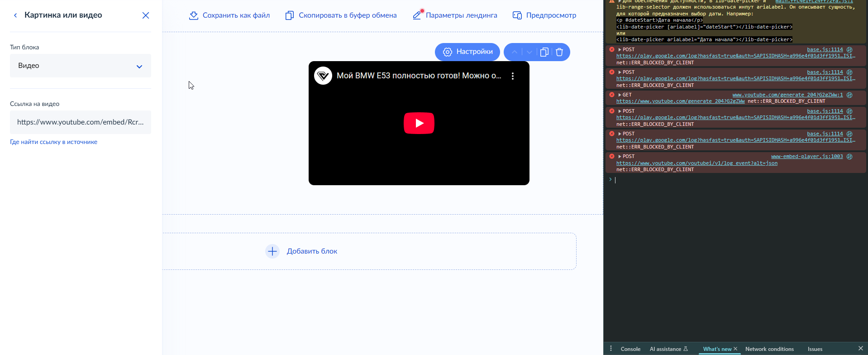The image size is (868, 355).
Task: Click red error icon on GET row
Action: 612,95
